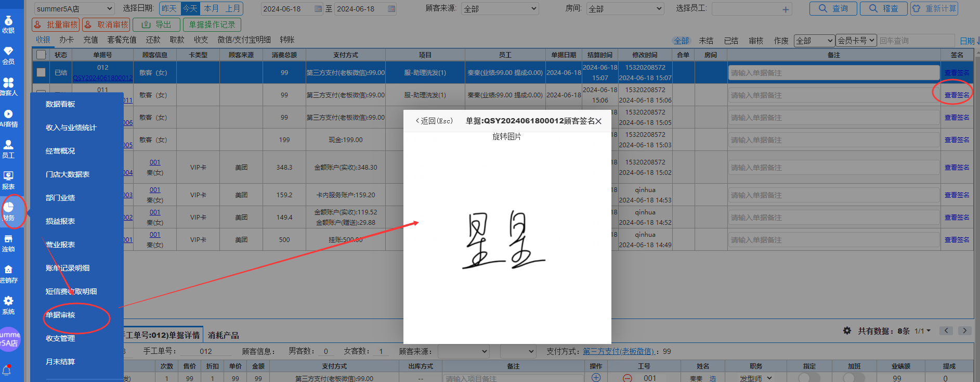Open the 系统 system settings sidebar icon
980x382 pixels.
point(8,305)
